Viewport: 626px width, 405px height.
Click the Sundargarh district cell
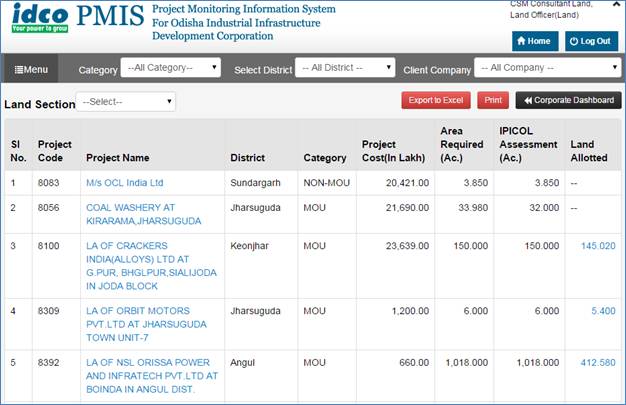pyautogui.click(x=255, y=183)
